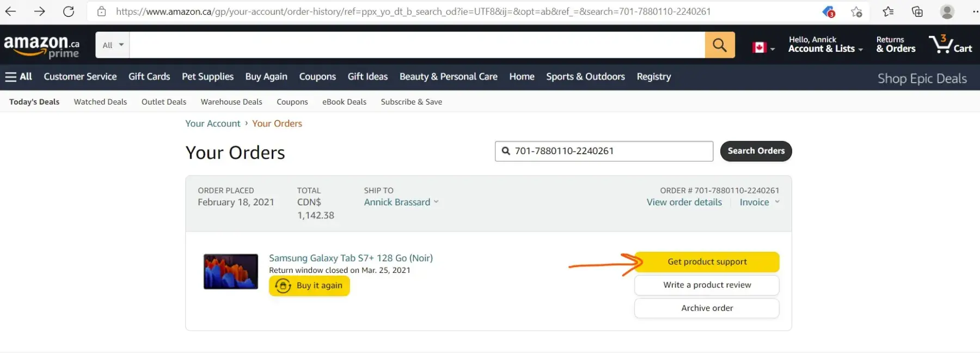980x360 pixels.
Task: Open Customer Service in nav bar
Action: pos(80,77)
